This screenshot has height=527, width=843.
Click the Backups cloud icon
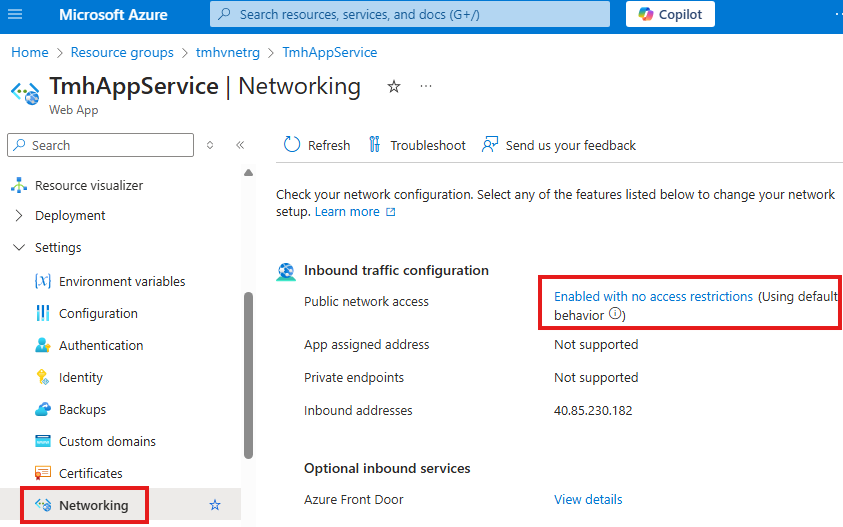pos(42,409)
